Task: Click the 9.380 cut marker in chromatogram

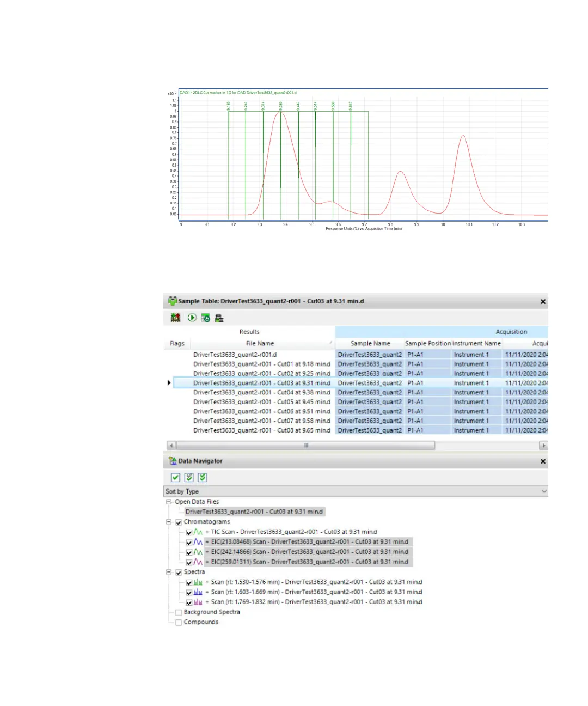Action: coord(280,106)
